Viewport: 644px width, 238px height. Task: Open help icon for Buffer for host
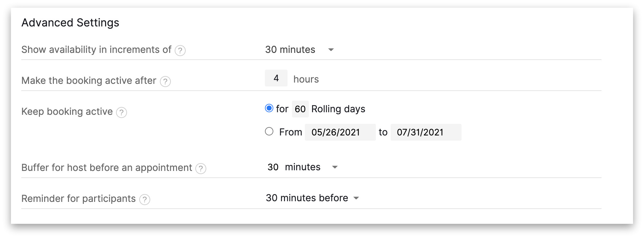(201, 169)
